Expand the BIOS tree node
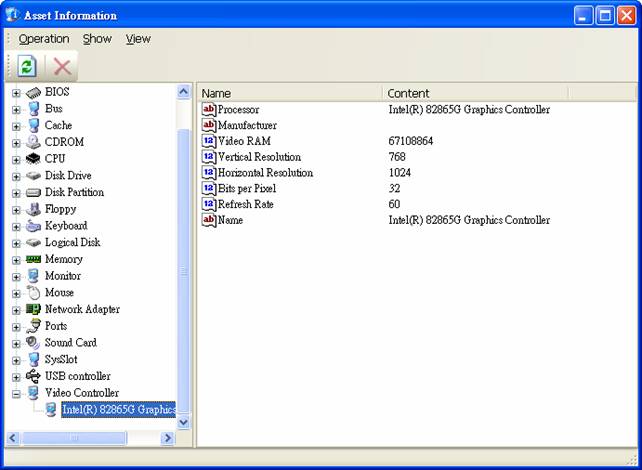 click(x=16, y=93)
